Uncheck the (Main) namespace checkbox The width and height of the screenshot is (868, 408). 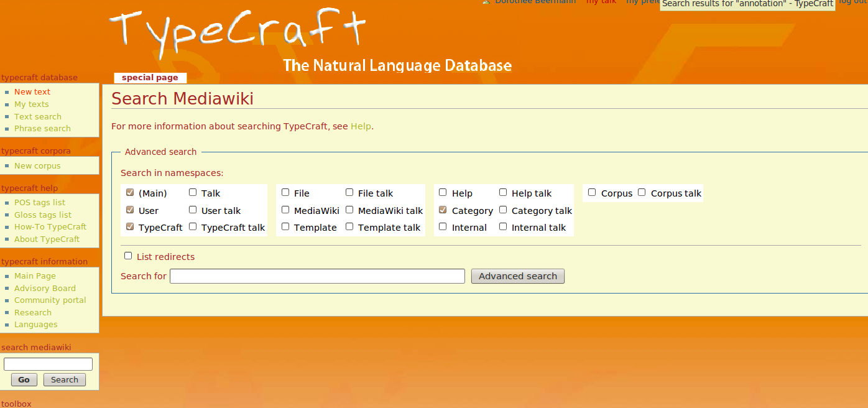(x=130, y=193)
